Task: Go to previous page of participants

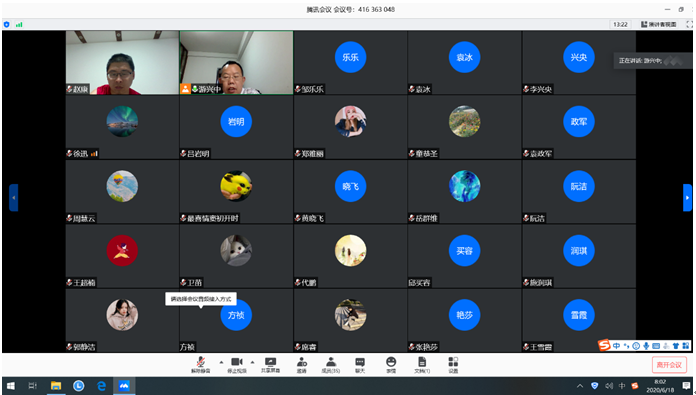Action: [x=14, y=198]
